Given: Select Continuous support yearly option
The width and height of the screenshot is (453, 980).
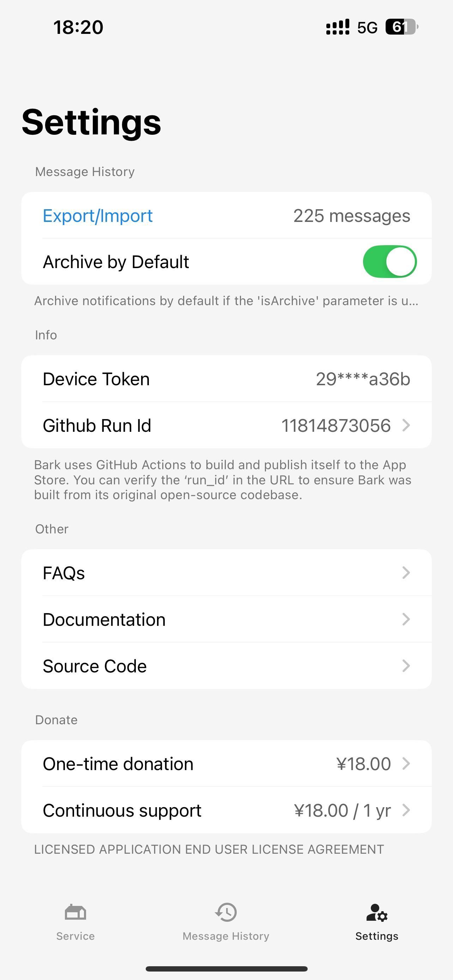Looking at the screenshot, I should 226,810.
